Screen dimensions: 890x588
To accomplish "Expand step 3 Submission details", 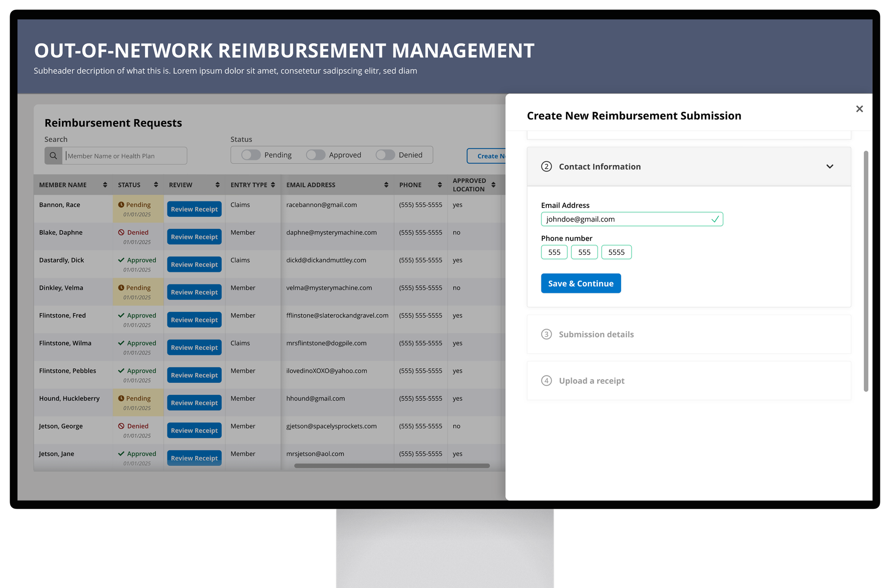I will coord(689,335).
